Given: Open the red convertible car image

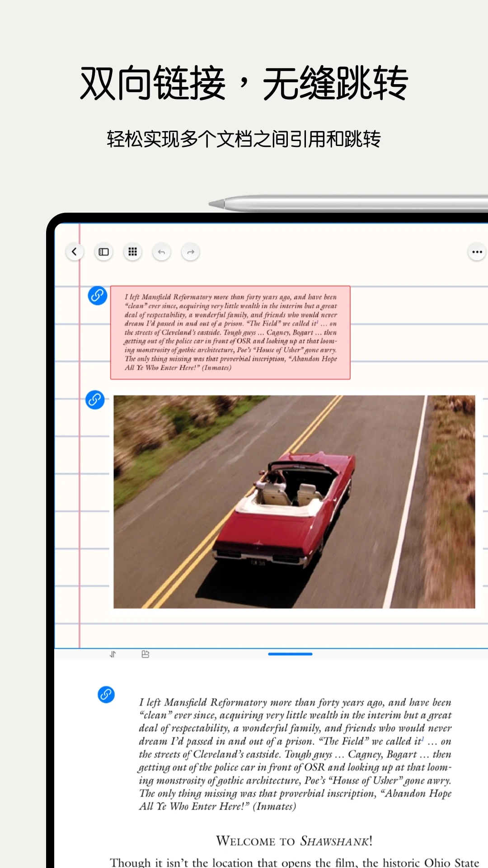Looking at the screenshot, I should (294, 502).
